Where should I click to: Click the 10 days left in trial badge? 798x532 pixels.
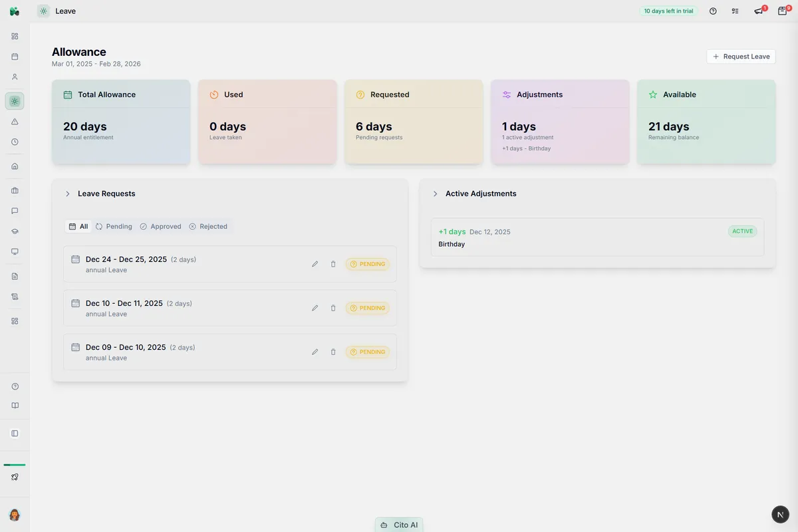[x=668, y=11]
